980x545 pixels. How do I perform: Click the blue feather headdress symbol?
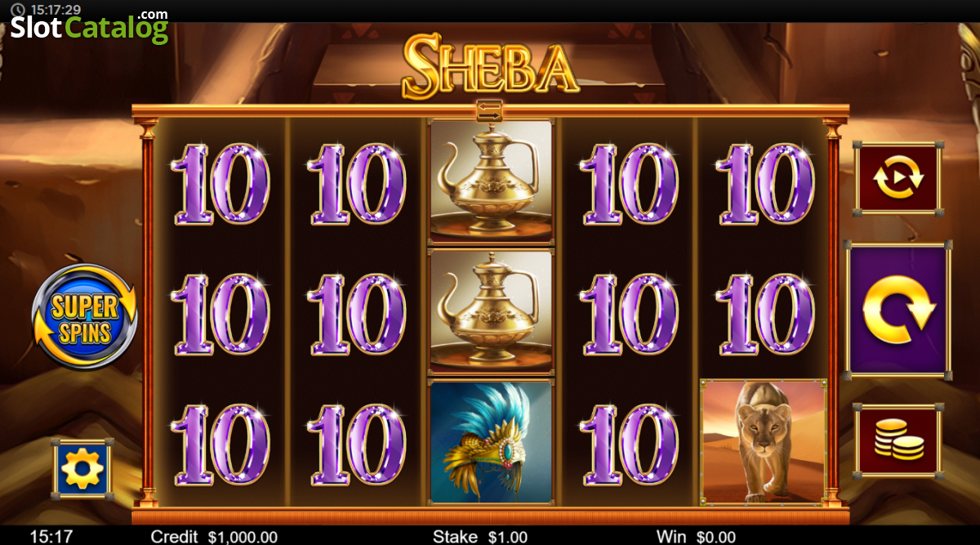[x=491, y=441]
